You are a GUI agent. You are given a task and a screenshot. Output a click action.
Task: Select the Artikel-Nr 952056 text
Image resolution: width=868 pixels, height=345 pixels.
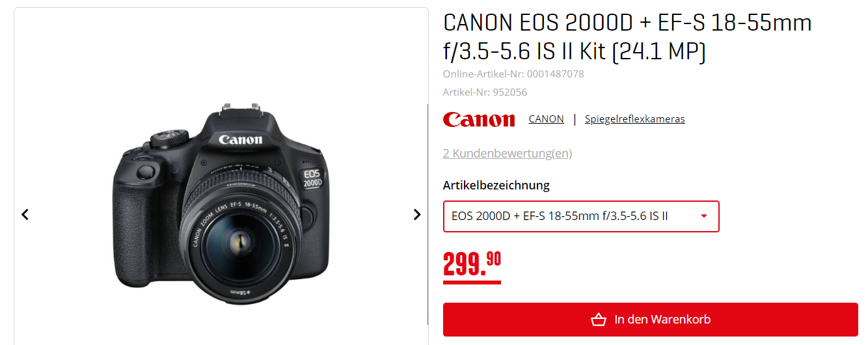tap(485, 92)
